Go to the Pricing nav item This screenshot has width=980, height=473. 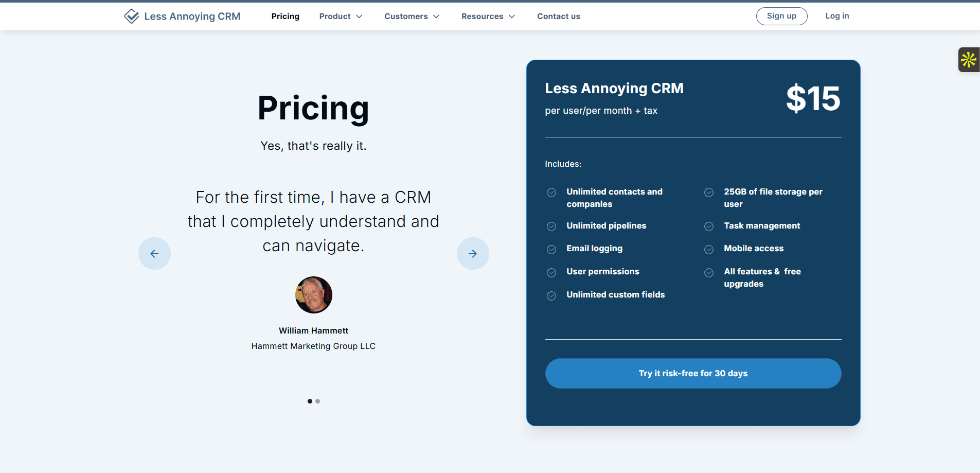click(285, 16)
